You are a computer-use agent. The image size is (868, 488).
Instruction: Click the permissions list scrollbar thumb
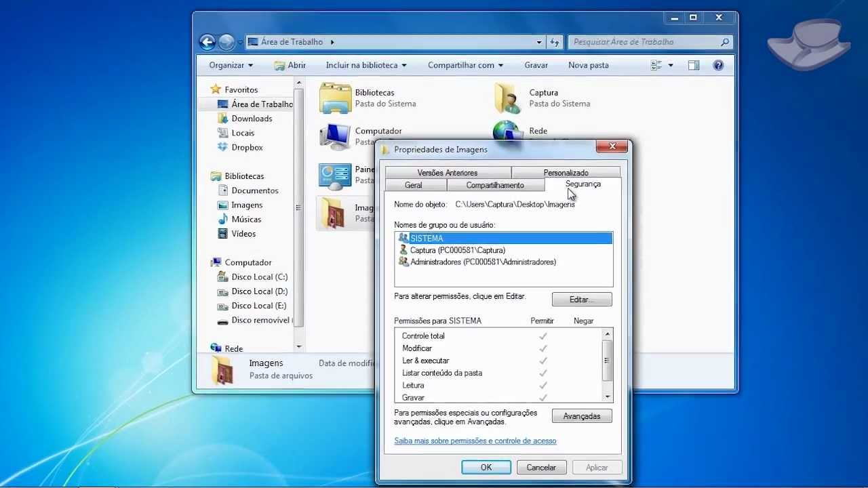(608, 361)
